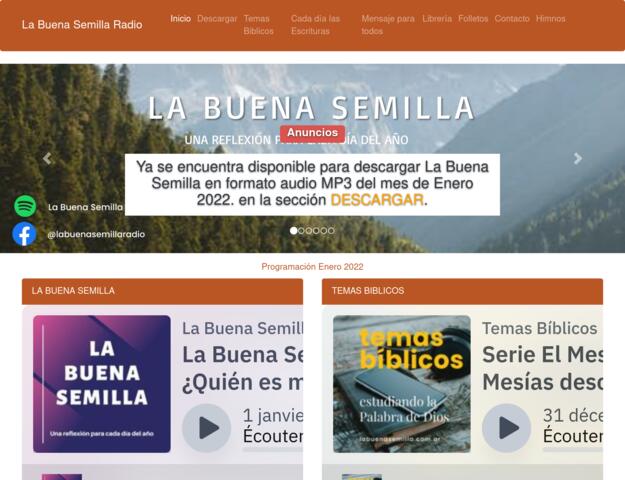Go to previous carousel slide arrow
This screenshot has height=480, width=625.
tap(46, 158)
